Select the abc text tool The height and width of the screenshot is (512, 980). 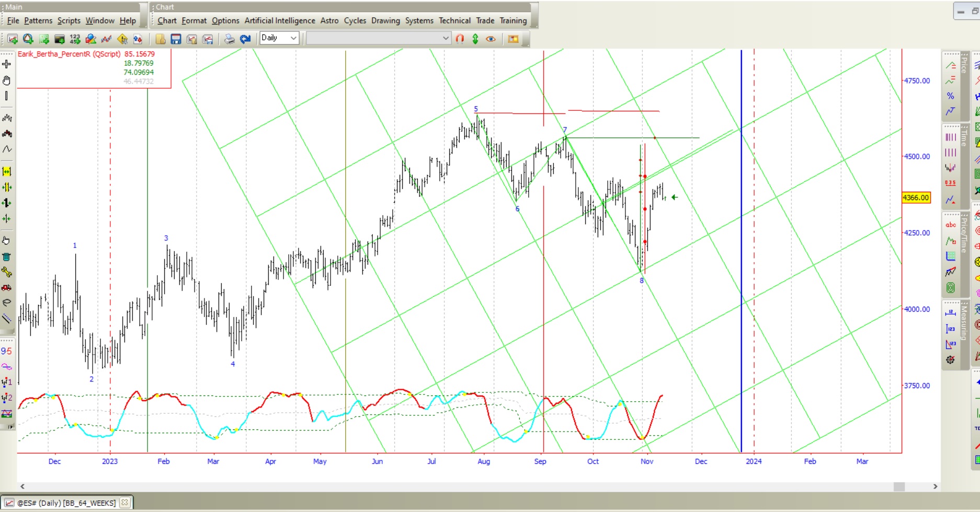point(951,225)
